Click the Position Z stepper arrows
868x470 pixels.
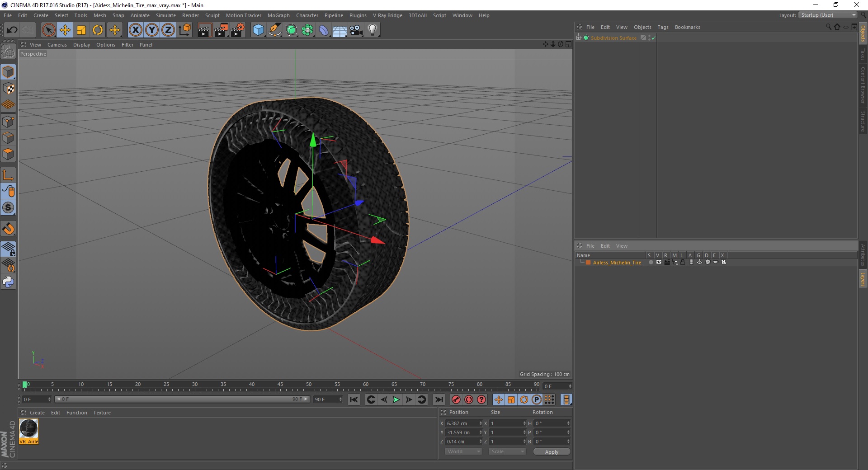481,442
